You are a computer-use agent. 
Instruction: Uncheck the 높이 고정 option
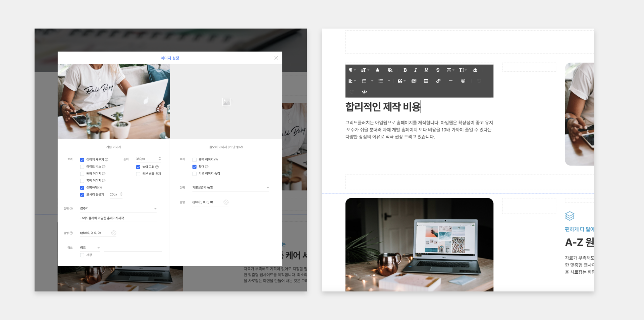(x=138, y=167)
